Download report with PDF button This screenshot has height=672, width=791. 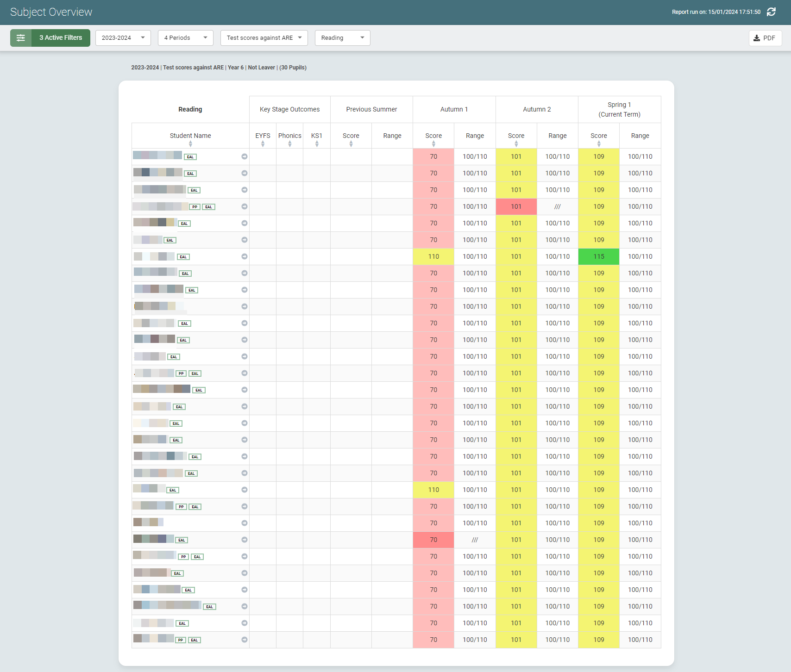[765, 38]
